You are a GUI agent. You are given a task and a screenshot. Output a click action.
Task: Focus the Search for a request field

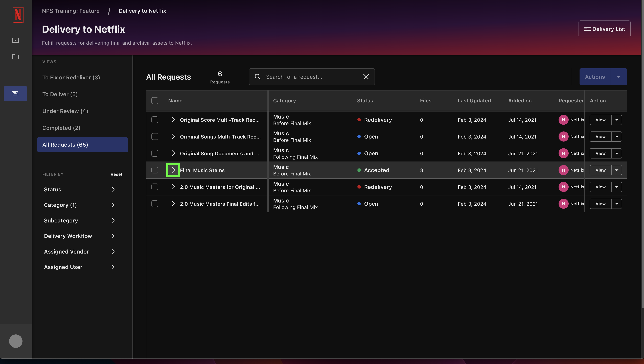click(312, 77)
